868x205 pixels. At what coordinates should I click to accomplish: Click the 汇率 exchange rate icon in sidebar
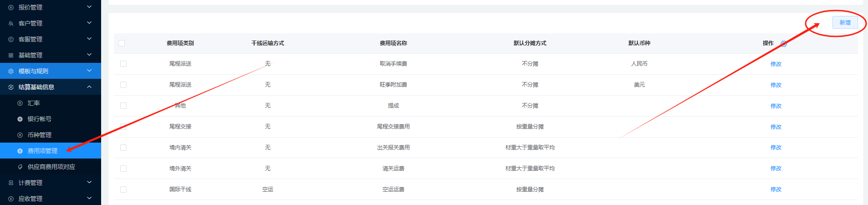[x=20, y=103]
